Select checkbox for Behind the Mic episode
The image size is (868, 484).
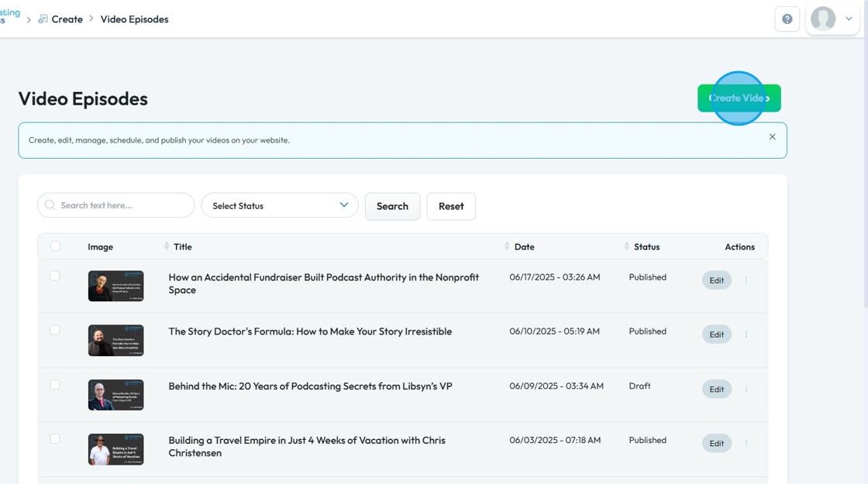pos(55,385)
